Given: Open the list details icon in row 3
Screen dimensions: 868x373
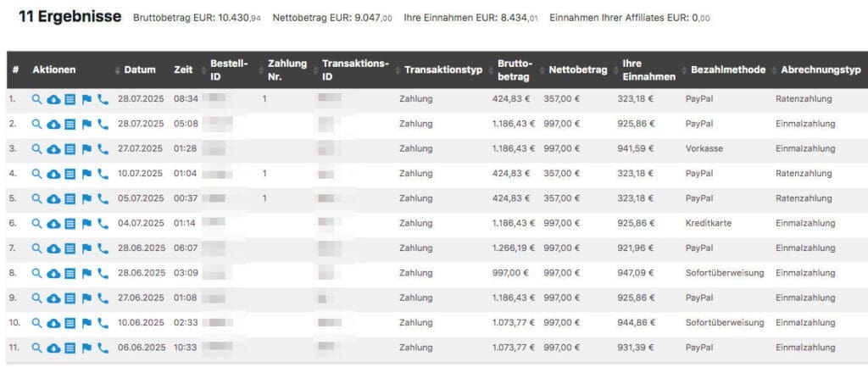Looking at the screenshot, I should (70, 149).
